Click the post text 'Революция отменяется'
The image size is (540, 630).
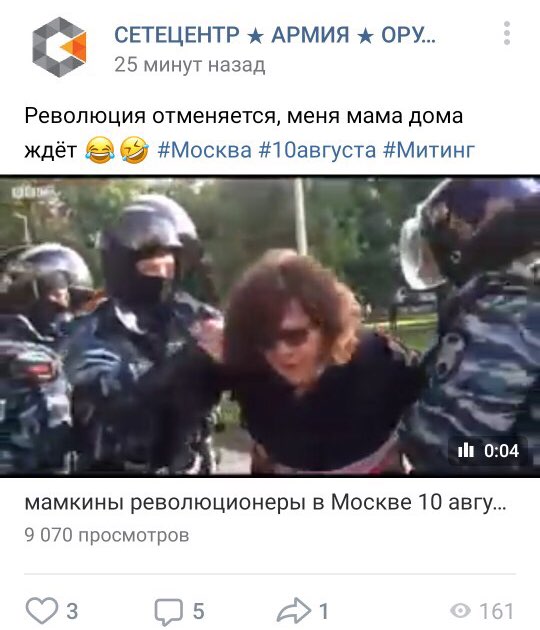(x=150, y=116)
